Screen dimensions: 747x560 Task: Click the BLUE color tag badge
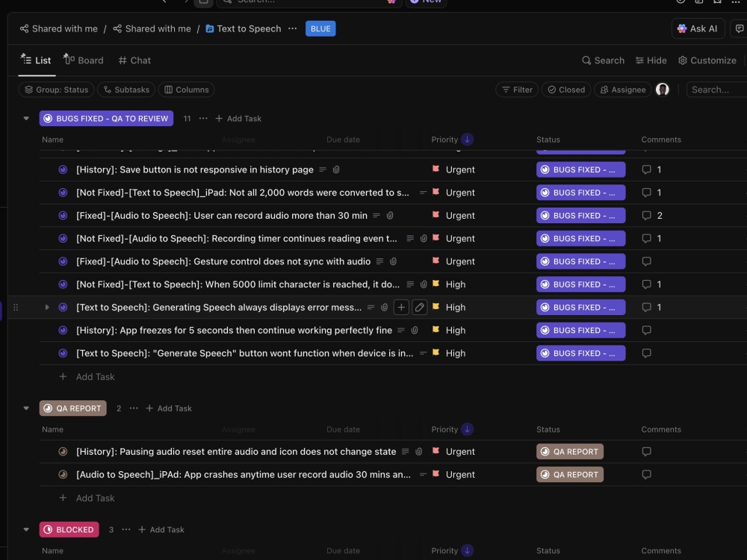pyautogui.click(x=320, y=28)
